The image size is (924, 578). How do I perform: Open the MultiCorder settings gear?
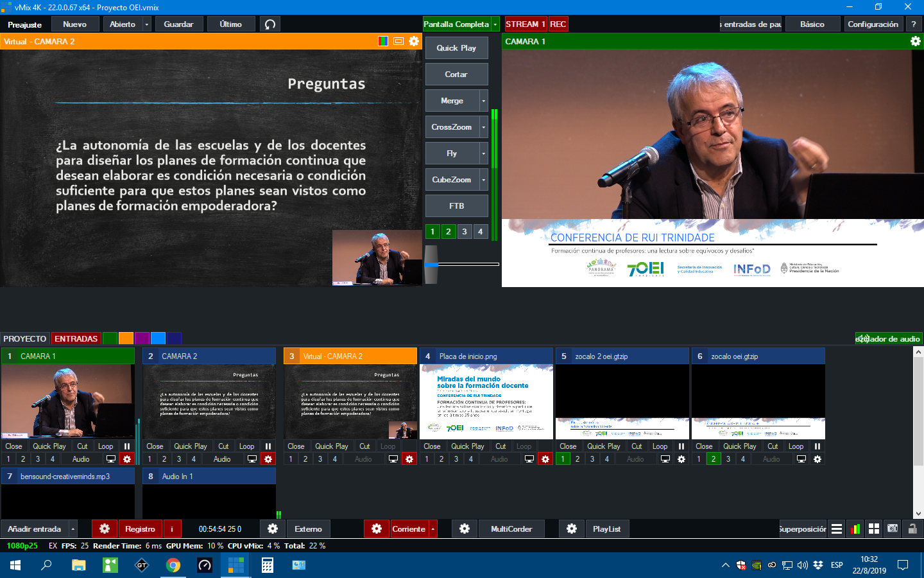465,529
